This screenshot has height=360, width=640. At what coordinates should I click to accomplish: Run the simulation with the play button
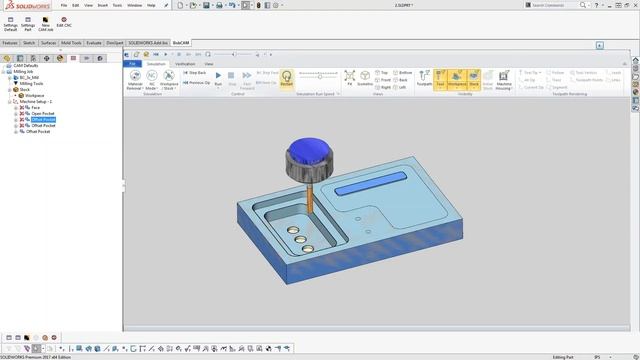[x=218, y=79]
